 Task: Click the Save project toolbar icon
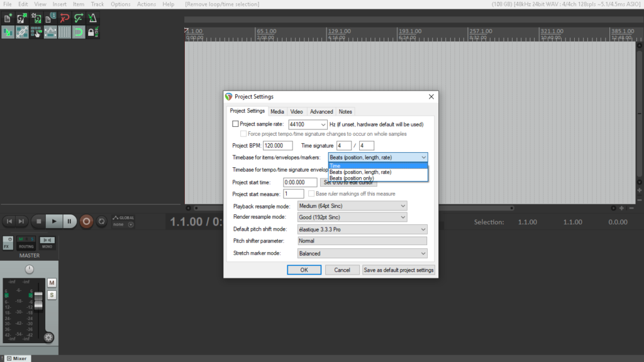tap(36, 18)
